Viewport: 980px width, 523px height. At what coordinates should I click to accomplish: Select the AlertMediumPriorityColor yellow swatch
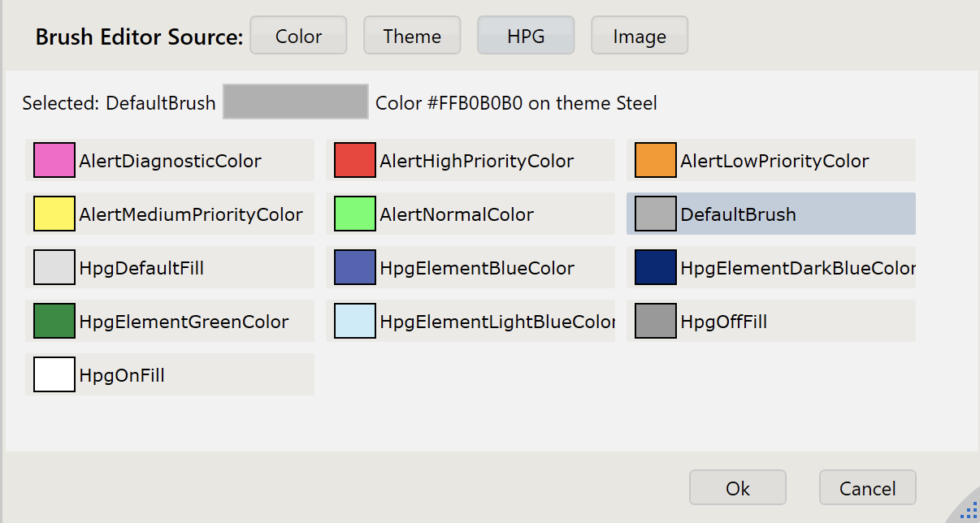(x=54, y=214)
